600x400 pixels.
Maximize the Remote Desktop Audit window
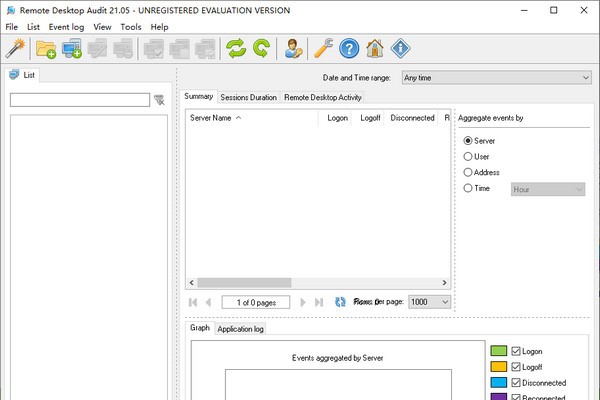pos(553,10)
